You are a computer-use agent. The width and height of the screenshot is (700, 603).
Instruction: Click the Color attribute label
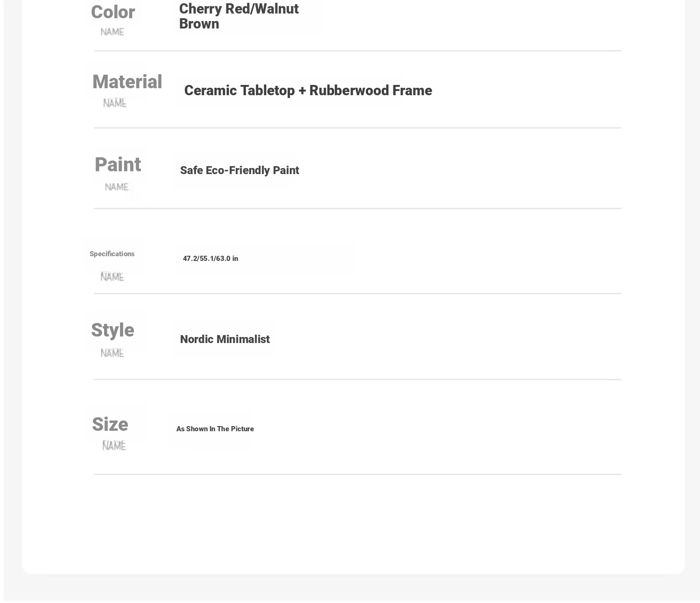(113, 12)
